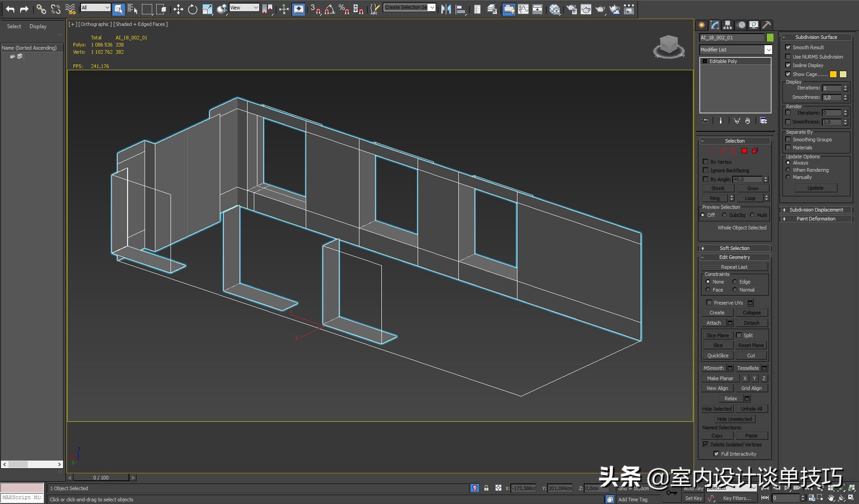The width and height of the screenshot is (859, 504).
Task: Open the Curve Editor from the toolbar
Action: pyautogui.click(x=523, y=9)
